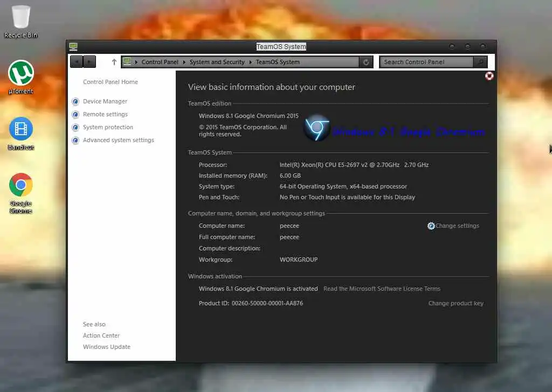The height and width of the screenshot is (392, 552).
Task: Click the processor value Intel(R) Xeon(R) text
Action: (x=354, y=165)
